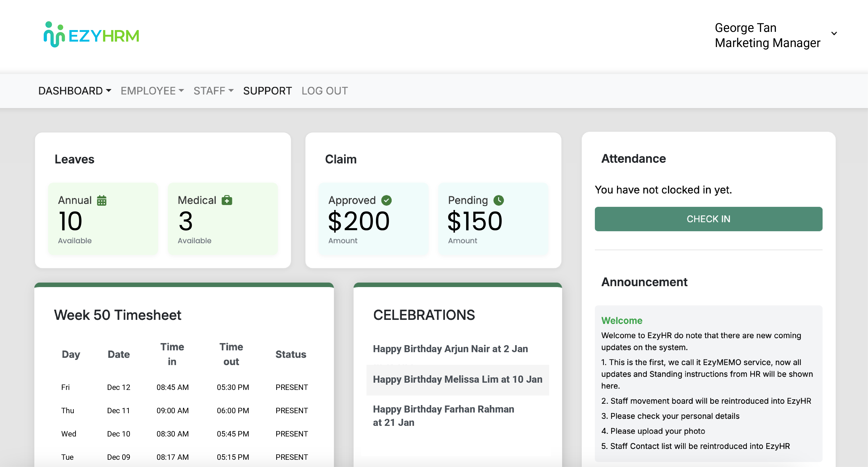Image resolution: width=868 pixels, height=467 pixels.
Task: Click the Dec 10 date cell
Action: point(119,434)
